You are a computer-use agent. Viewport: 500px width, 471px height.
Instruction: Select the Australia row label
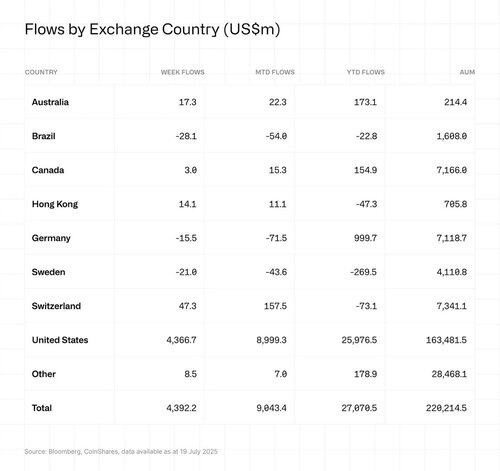point(50,102)
